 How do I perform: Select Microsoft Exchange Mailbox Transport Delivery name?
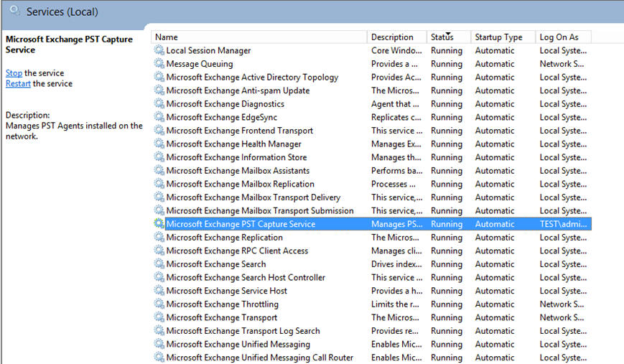[253, 197]
